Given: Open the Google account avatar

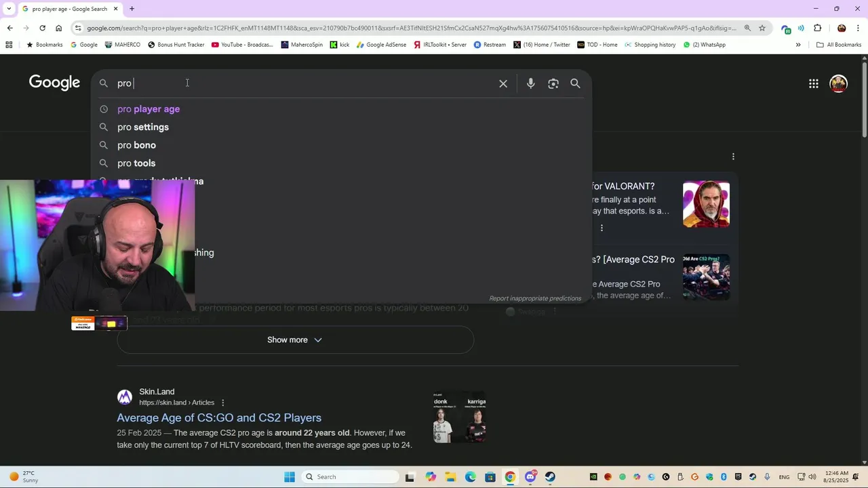Looking at the screenshot, I should pos(839,83).
